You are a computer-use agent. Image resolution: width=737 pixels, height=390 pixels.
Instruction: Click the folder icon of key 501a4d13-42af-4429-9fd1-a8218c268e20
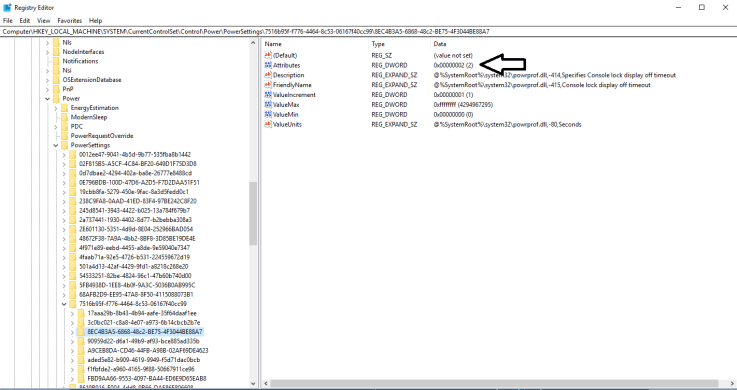pyautogui.click(x=72, y=266)
